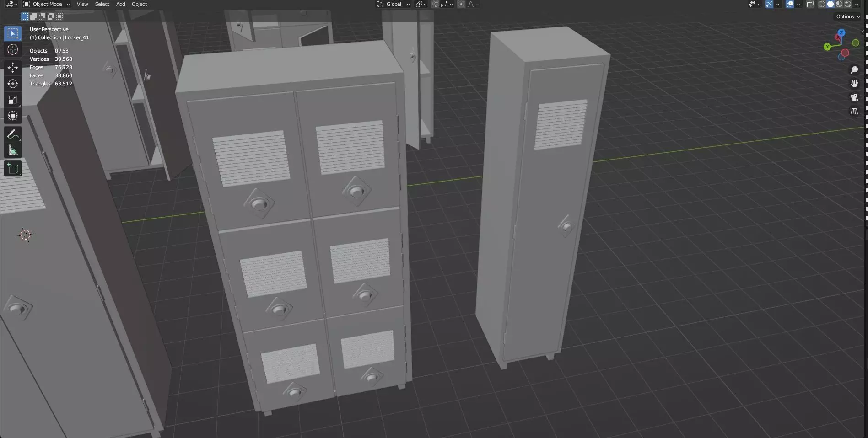Image resolution: width=868 pixels, height=438 pixels.
Task: Toggle viewport gizmos display
Action: [769, 4]
